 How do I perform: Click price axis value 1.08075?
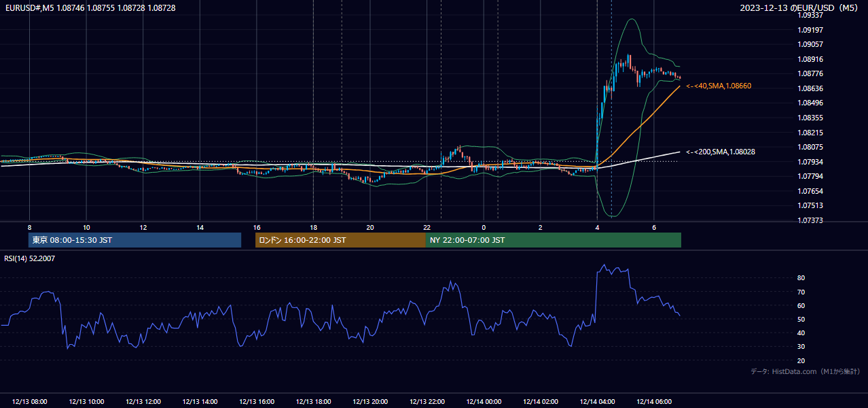click(811, 147)
